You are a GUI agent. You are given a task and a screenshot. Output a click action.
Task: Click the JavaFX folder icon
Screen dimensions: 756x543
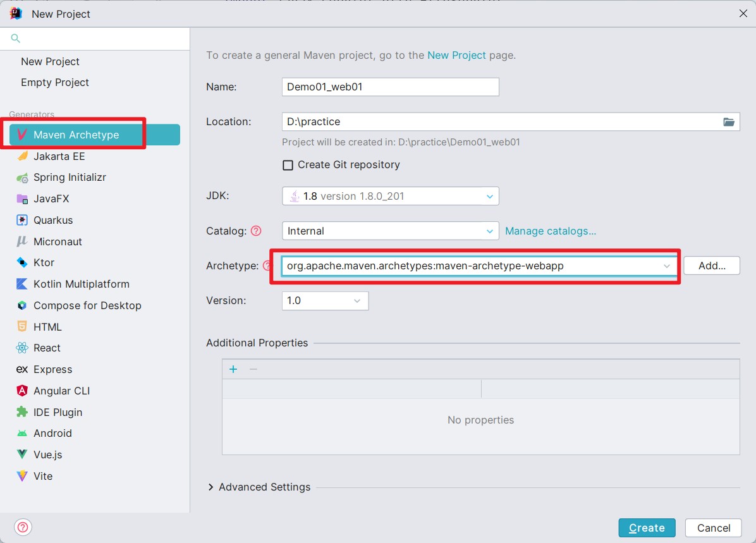[22, 198]
